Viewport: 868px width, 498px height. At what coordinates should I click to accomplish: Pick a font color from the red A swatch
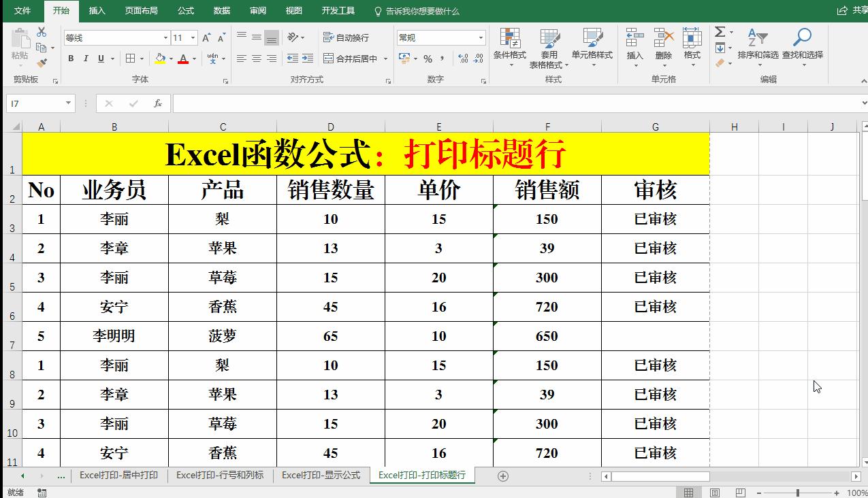184,59
